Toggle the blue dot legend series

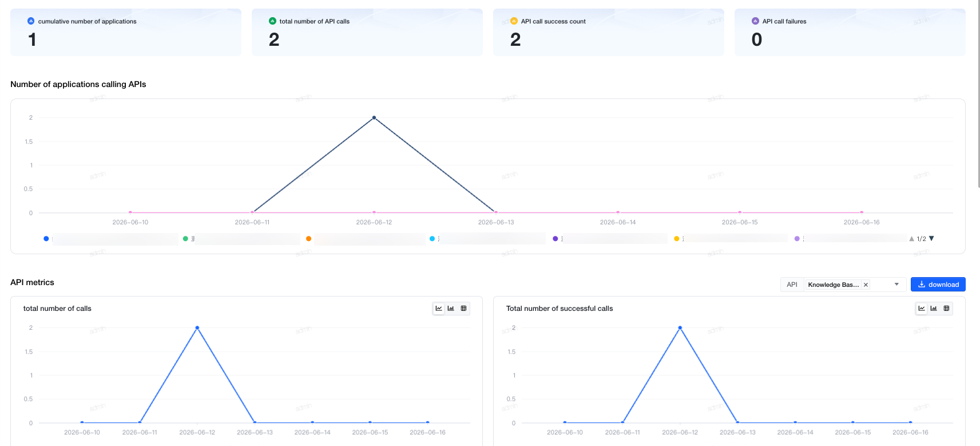click(x=46, y=239)
